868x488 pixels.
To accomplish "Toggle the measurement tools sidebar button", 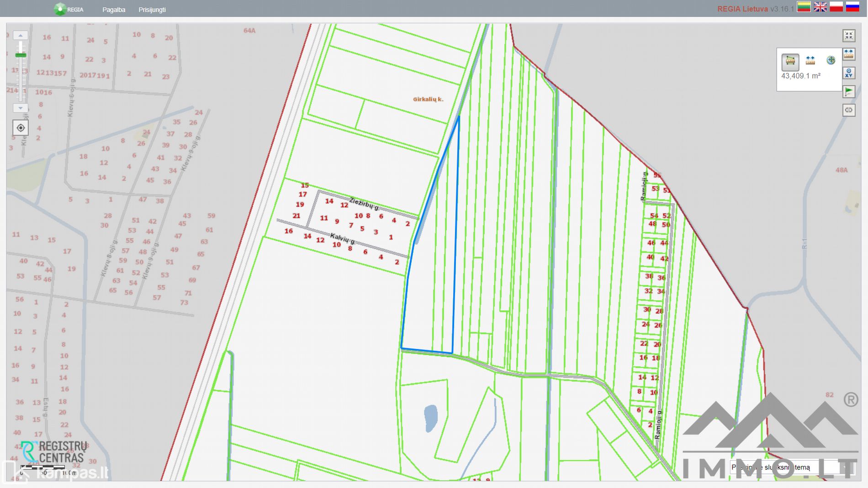I will pos(848,54).
